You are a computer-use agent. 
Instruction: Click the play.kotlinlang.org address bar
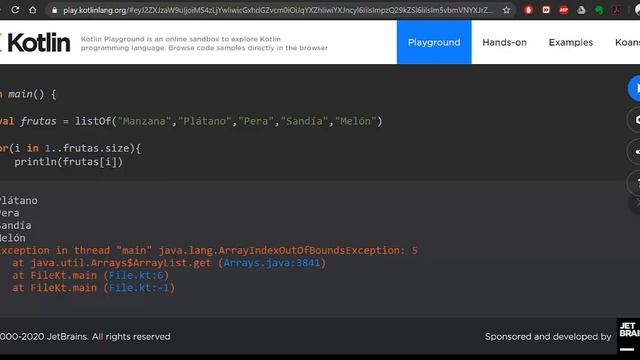point(278,10)
